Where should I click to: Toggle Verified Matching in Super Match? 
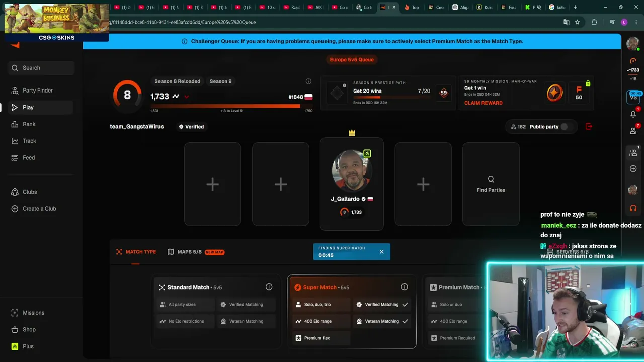382,304
